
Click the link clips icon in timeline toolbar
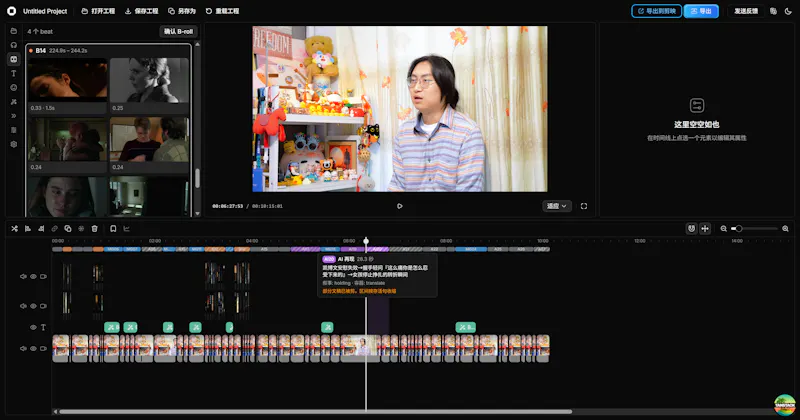[55, 229]
